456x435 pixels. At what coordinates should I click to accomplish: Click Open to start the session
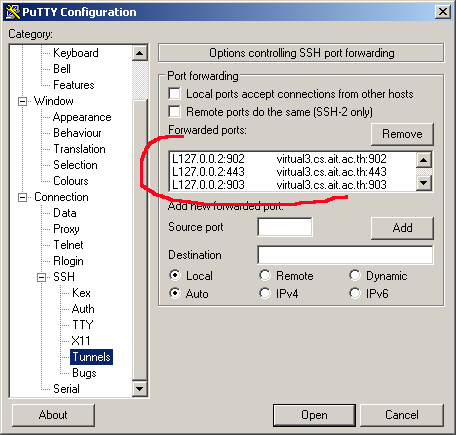tap(314, 415)
